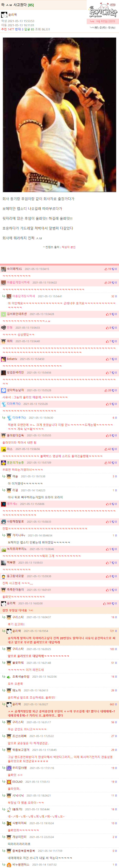Open author 윤리책's profile at the post header
119x868 pixels.
tap(12, 15)
